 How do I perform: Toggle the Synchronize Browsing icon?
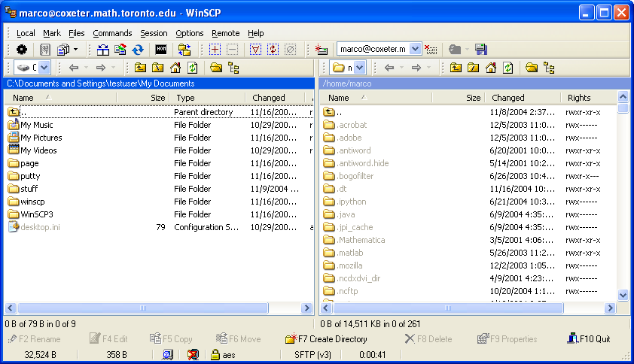coord(184,50)
